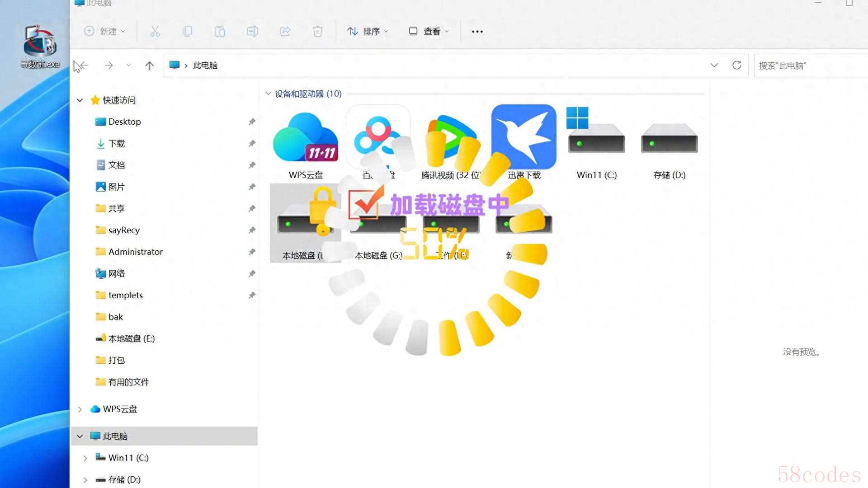
Task: Click the Cut scissors icon in toolbar
Action: (155, 31)
